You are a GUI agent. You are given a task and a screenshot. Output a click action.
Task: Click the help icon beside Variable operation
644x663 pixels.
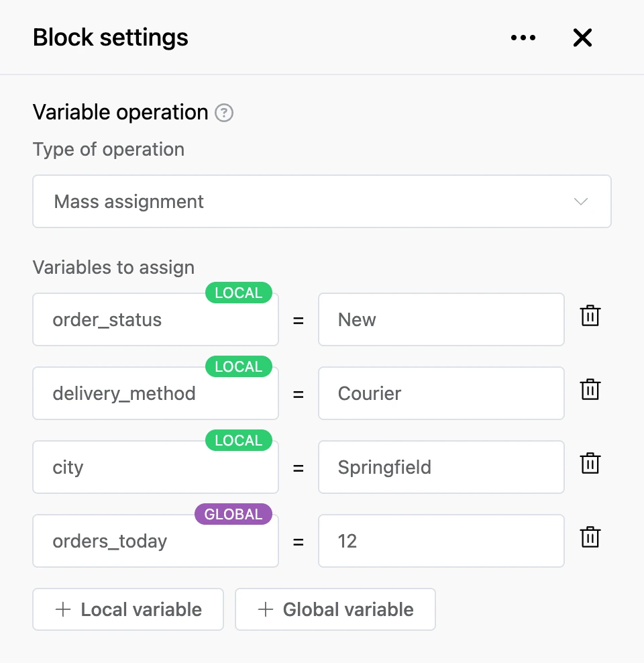pyautogui.click(x=224, y=113)
